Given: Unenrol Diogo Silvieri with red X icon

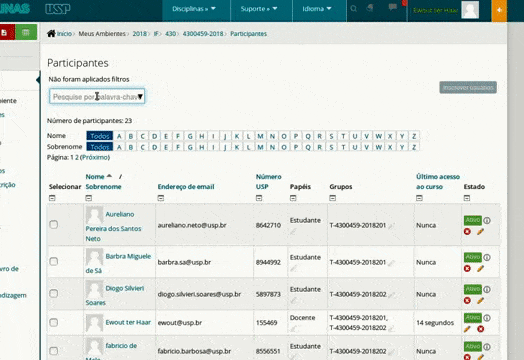Looking at the screenshot, I should (x=467, y=301).
